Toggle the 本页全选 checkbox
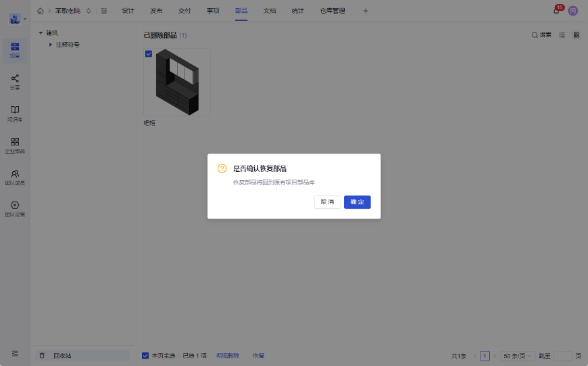 click(145, 355)
